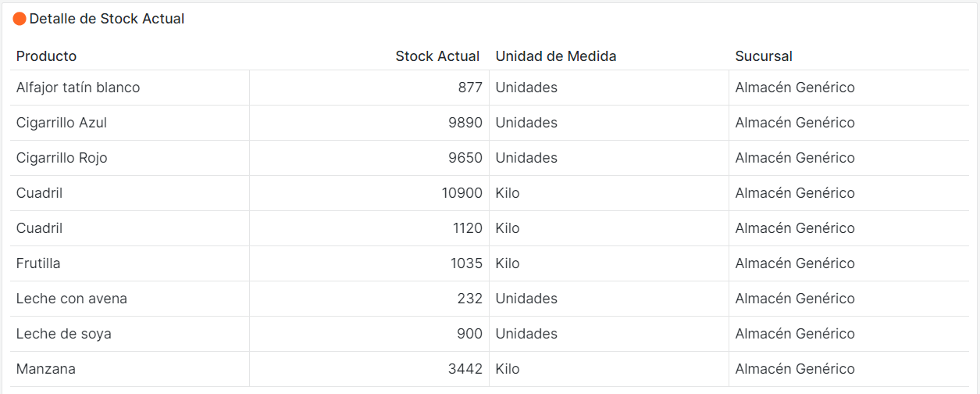Sort by the Producto column header
This screenshot has height=394, width=980.
click(x=47, y=56)
